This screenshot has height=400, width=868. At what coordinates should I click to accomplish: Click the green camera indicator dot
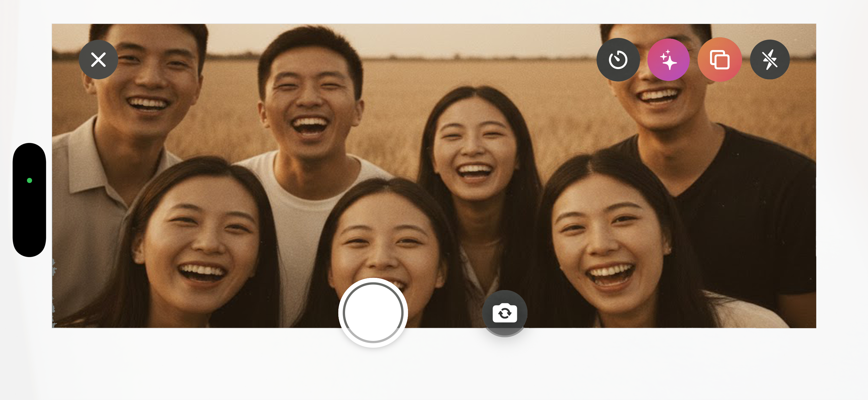(29, 180)
